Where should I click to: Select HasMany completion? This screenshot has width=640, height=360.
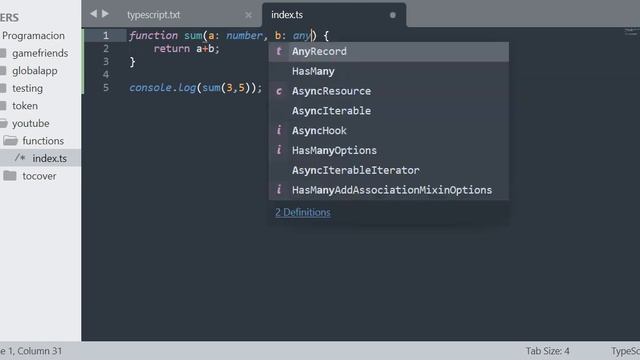(x=389, y=71)
